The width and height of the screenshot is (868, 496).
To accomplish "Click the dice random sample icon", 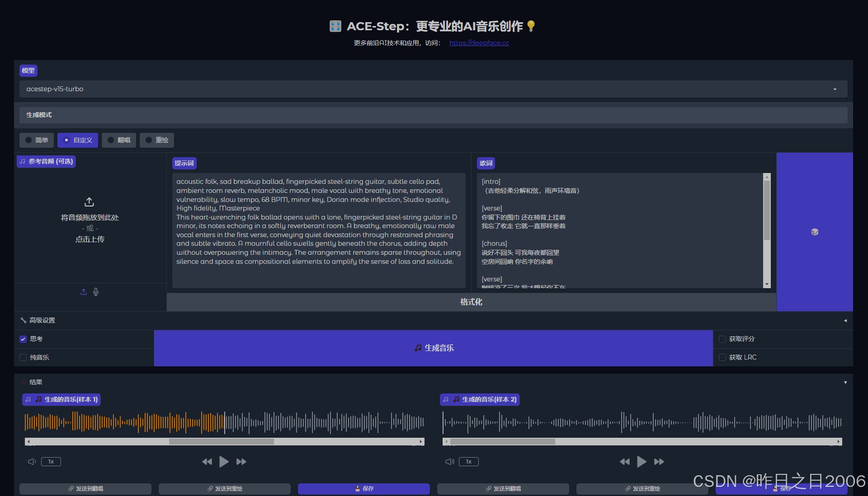I will tap(815, 232).
